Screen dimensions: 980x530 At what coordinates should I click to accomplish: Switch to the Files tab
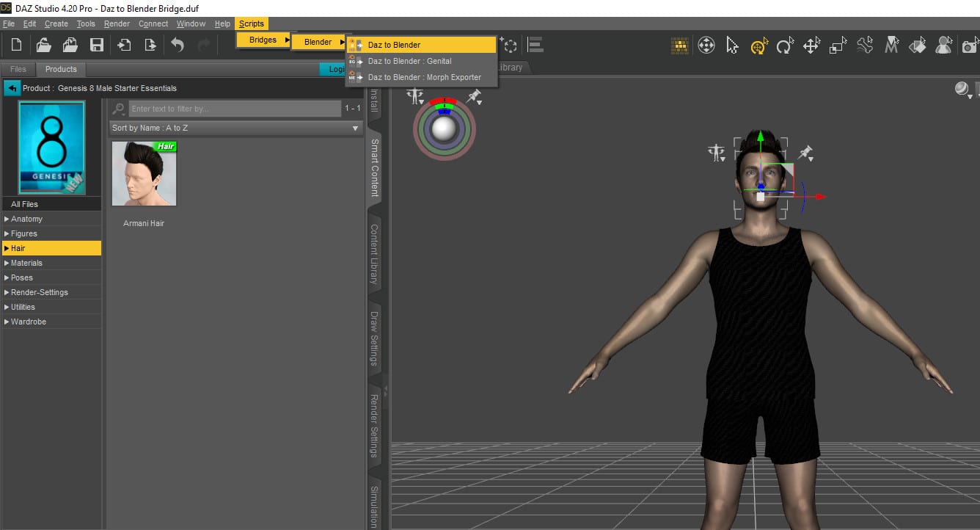(18, 69)
